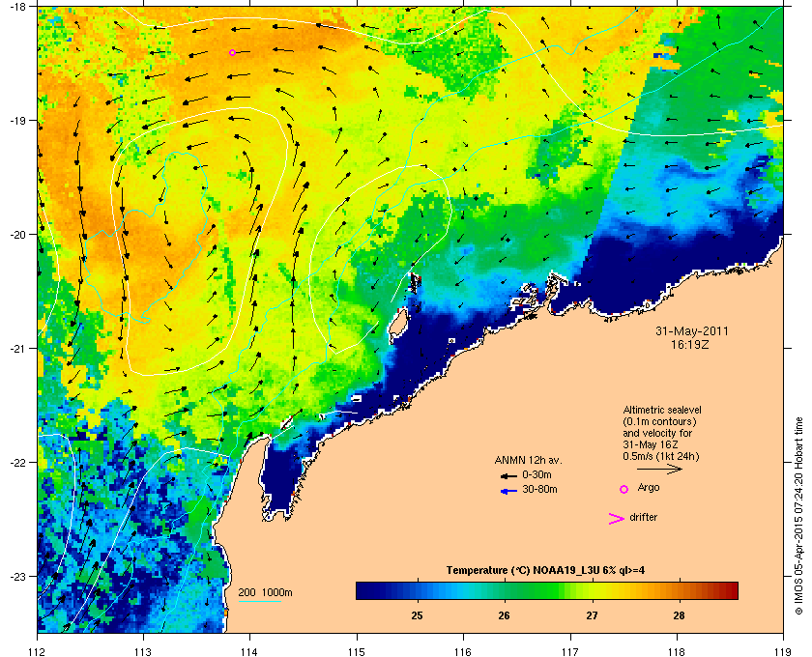The image size is (812, 657).
Task: Click latitude axis label -21
Action: pos(18,348)
